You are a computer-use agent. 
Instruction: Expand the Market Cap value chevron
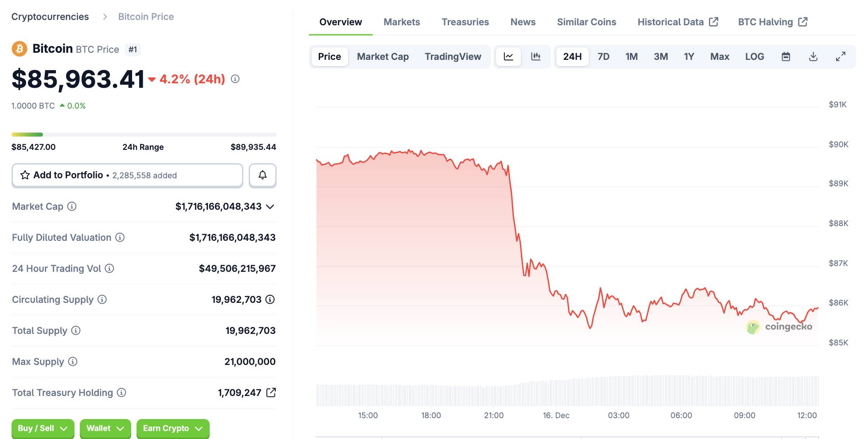click(x=270, y=207)
